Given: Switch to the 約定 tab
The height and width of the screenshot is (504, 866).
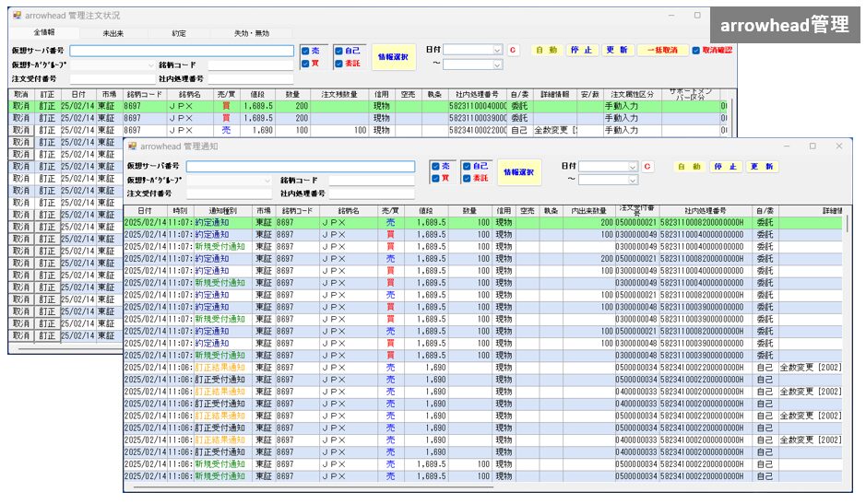Looking at the screenshot, I should (x=179, y=33).
